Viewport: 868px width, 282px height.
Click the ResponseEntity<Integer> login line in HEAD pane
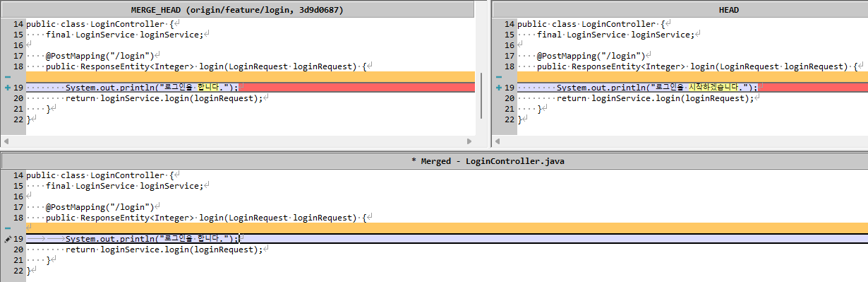coord(698,66)
